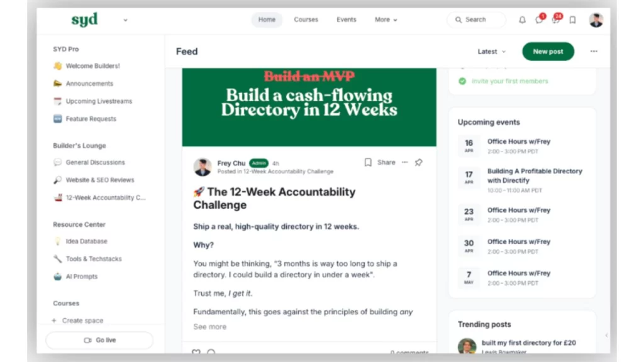
Task: Pin the post using the pin icon
Action: (x=418, y=162)
